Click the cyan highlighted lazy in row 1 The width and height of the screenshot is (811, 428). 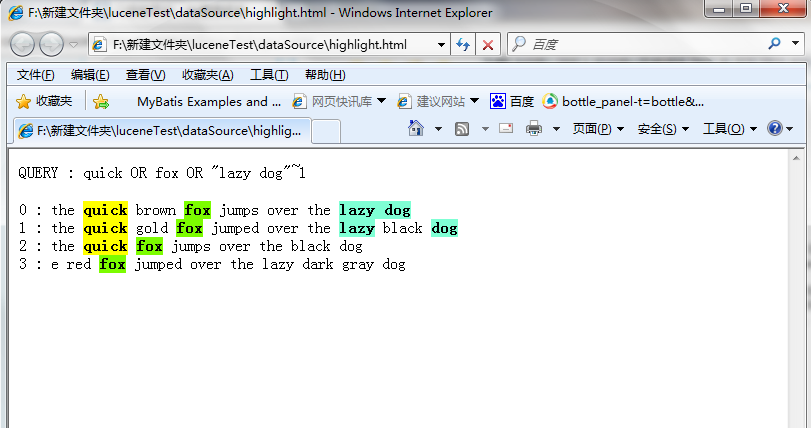point(357,228)
